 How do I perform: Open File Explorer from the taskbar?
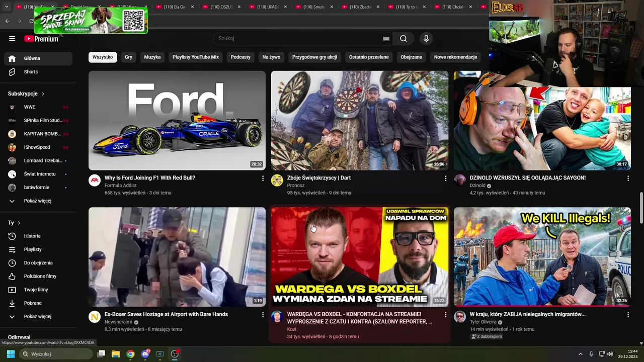(116, 354)
